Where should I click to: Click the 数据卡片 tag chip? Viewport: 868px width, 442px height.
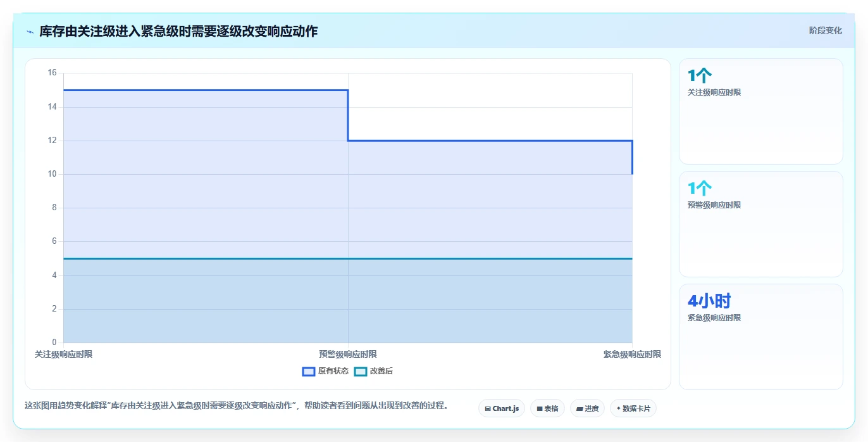[633, 408]
